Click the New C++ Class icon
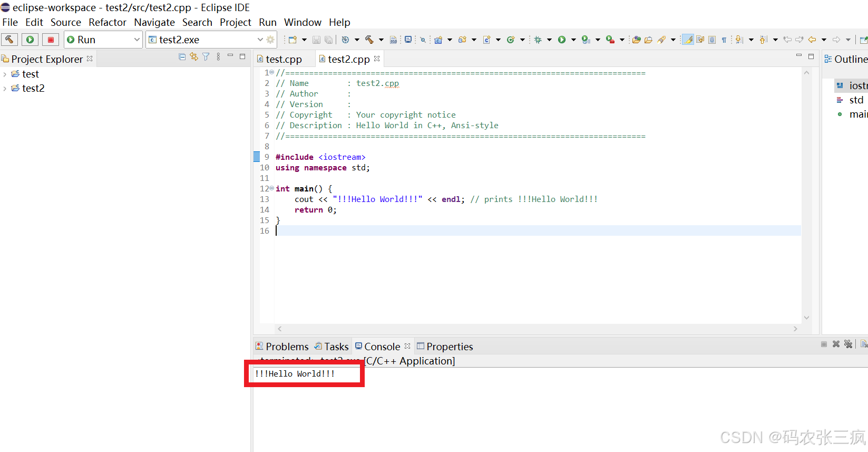Image resolution: width=868 pixels, height=452 pixels. click(511, 40)
